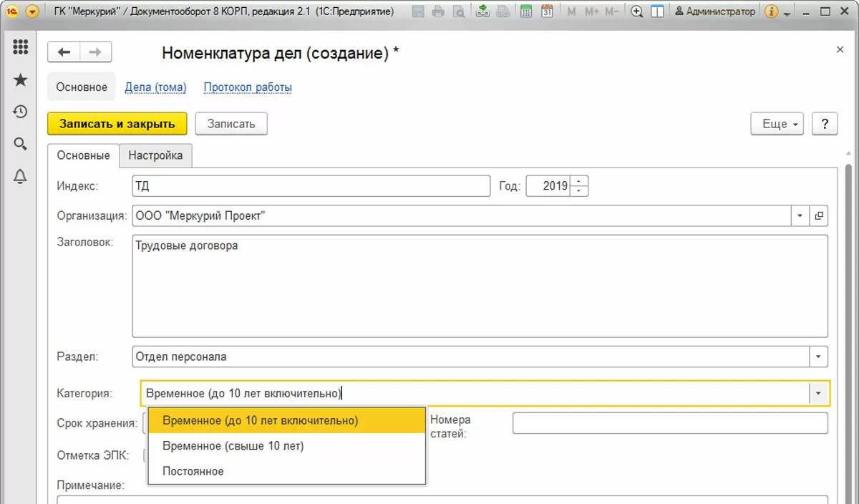
Task: Click the Save diskette icon in title bar
Action: 419,11
